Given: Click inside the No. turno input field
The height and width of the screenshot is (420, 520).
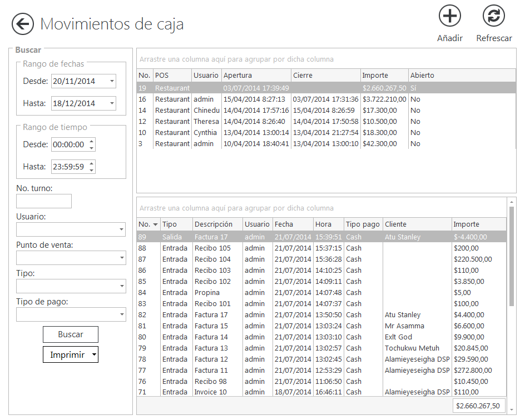Looking at the screenshot, I should [x=43, y=201].
